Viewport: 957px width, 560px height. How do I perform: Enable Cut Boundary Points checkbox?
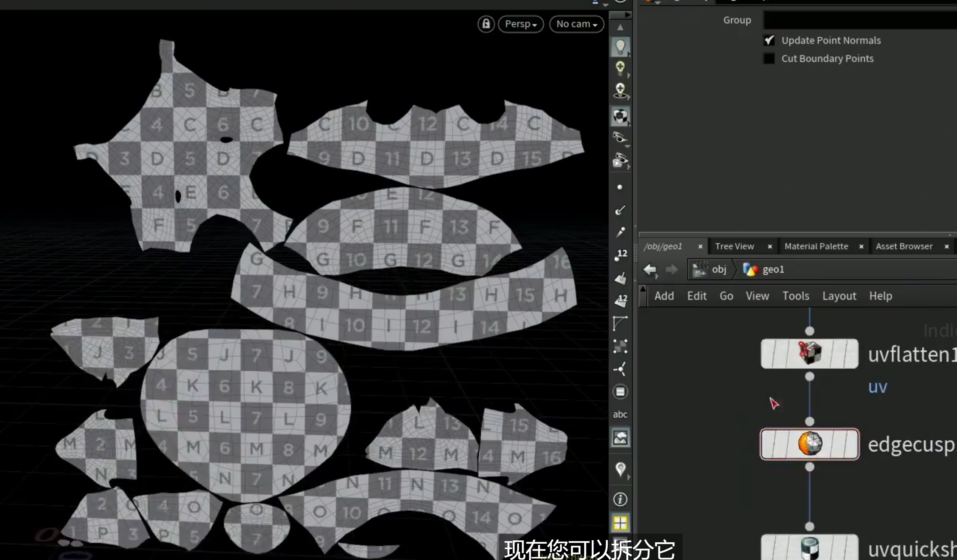coord(769,59)
